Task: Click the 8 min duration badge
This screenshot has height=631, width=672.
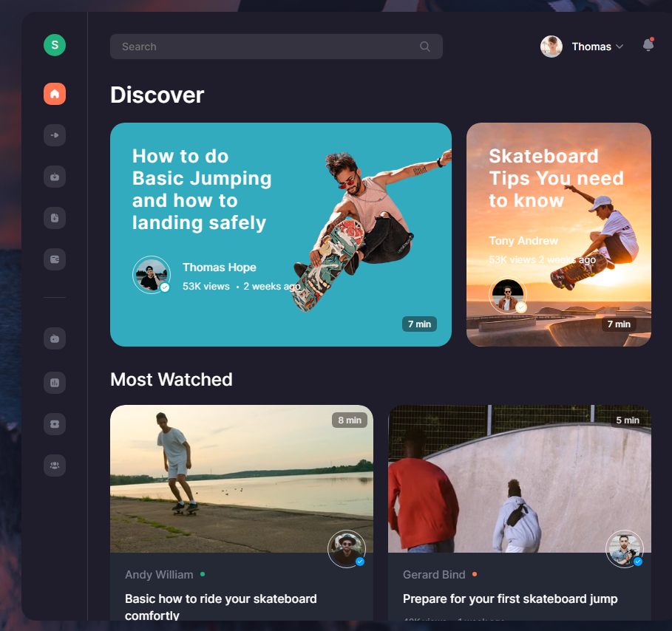Action: coord(350,420)
